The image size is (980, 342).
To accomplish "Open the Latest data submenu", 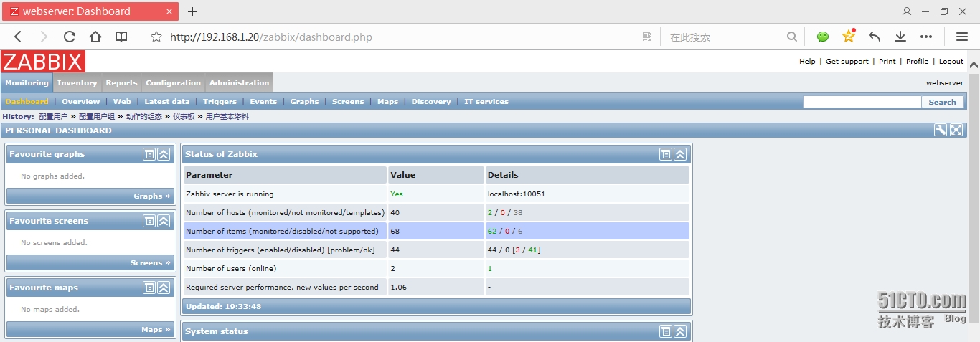I will 167,102.
